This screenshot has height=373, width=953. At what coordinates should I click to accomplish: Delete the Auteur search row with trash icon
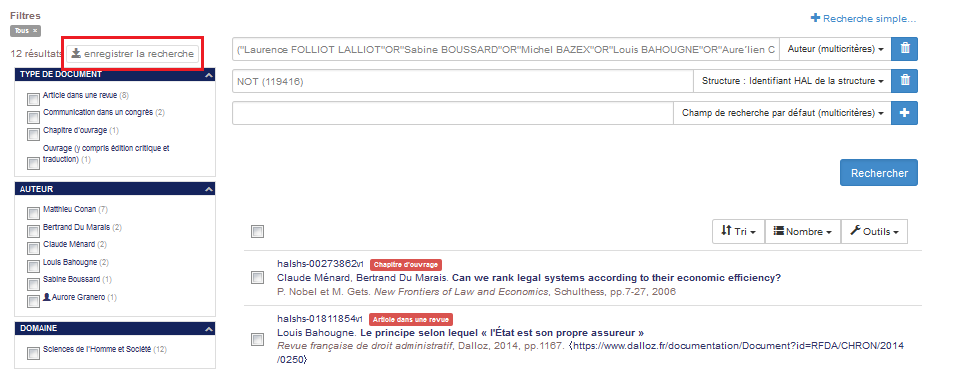(x=904, y=49)
